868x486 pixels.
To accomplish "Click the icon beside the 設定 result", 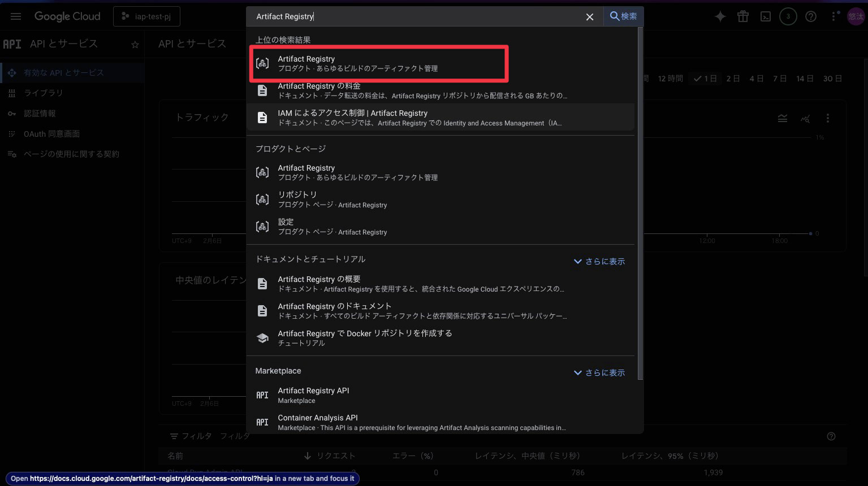I will (262, 227).
